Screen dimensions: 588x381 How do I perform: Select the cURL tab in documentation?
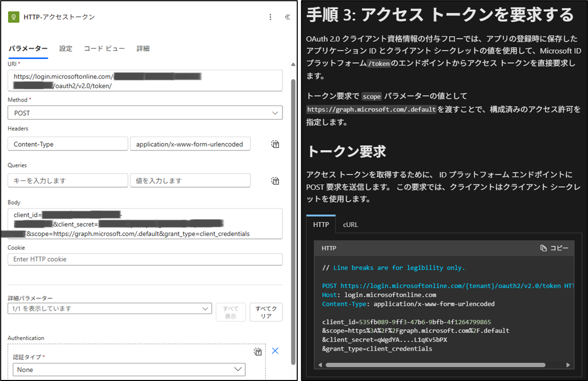click(x=350, y=224)
